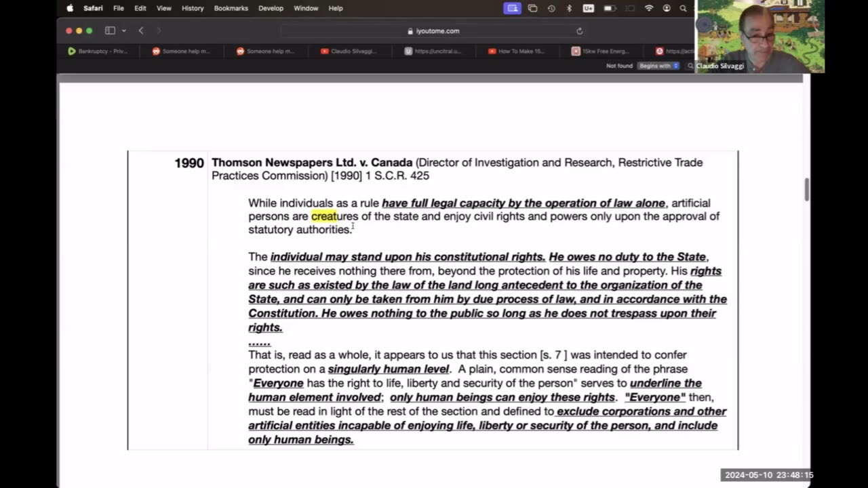The height and width of the screenshot is (488, 868).
Task: Open the Apple menu
Action: (70, 8)
